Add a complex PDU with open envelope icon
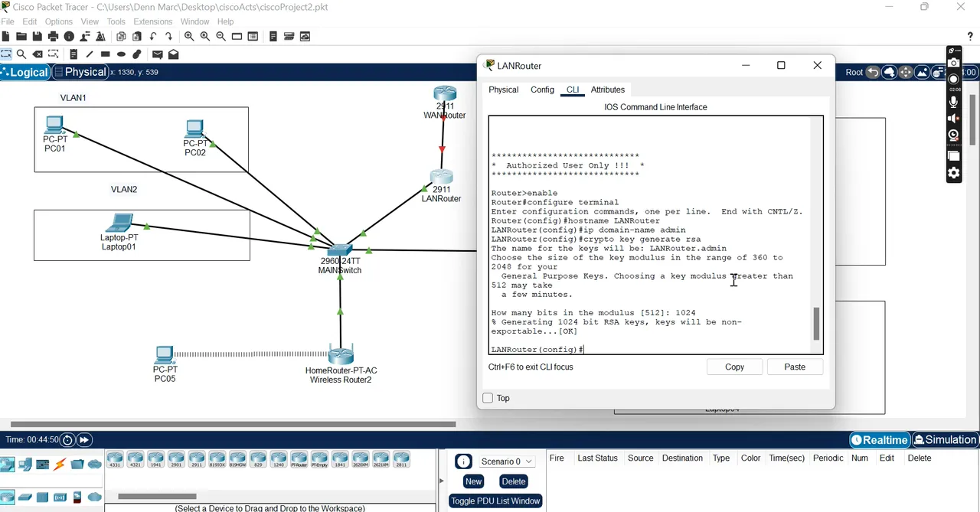 pos(174,54)
